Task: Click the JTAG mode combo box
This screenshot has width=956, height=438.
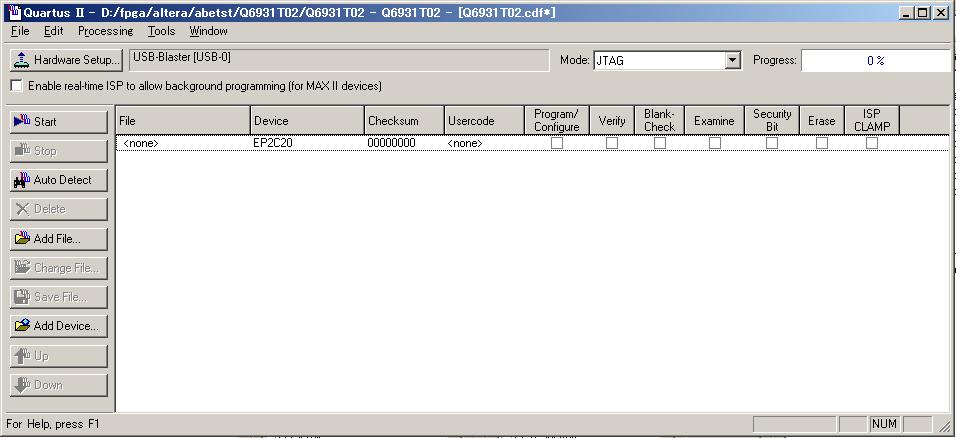Action: point(667,60)
